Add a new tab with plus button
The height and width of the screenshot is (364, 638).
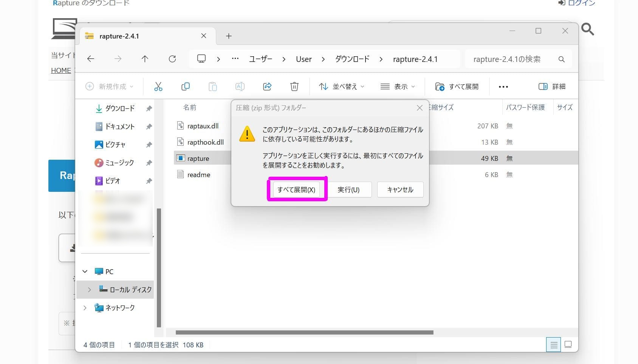pyautogui.click(x=229, y=36)
